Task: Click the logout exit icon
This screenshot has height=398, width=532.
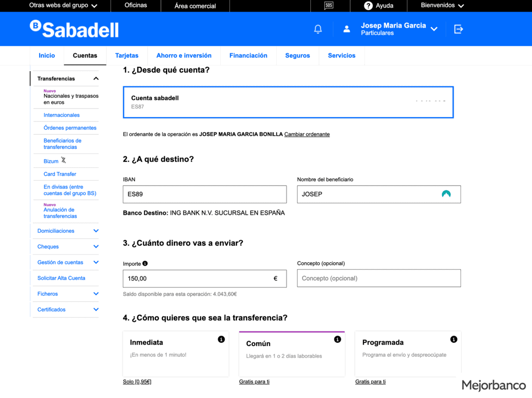Action: pyautogui.click(x=458, y=29)
